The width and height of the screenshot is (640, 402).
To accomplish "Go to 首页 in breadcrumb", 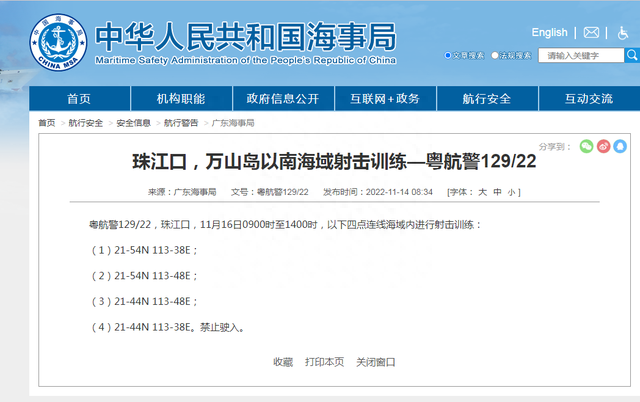I will tap(47, 123).
